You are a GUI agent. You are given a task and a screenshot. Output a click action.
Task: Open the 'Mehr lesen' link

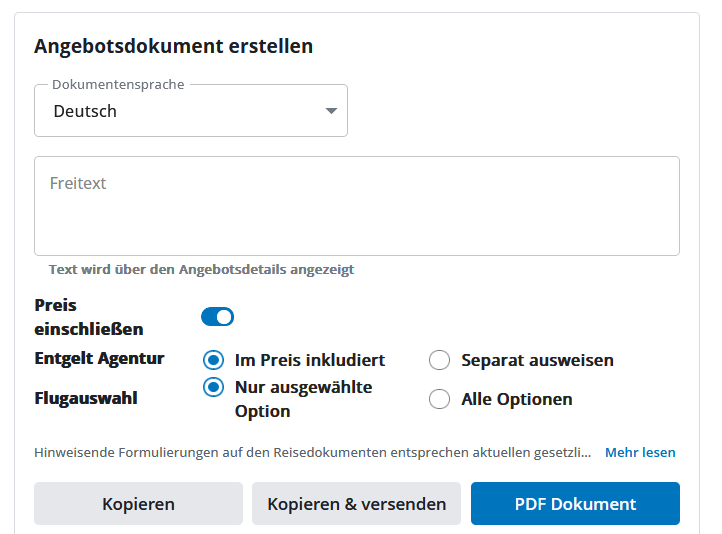(640, 452)
